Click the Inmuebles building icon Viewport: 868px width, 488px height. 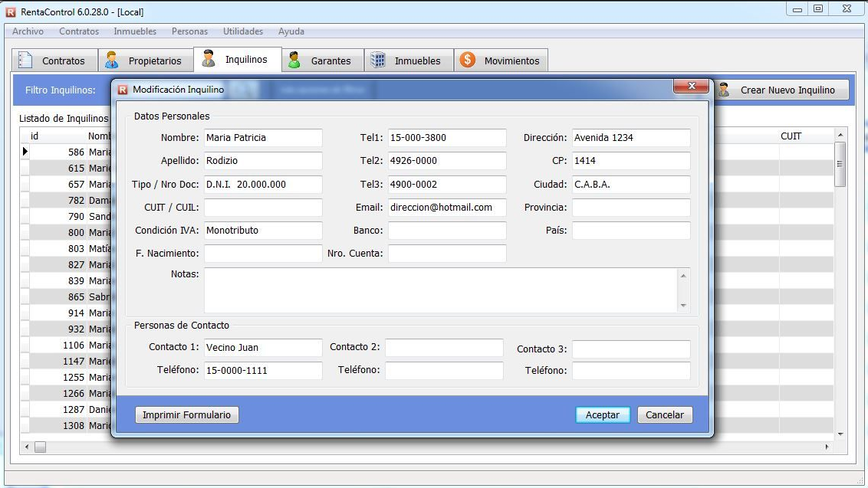click(378, 61)
